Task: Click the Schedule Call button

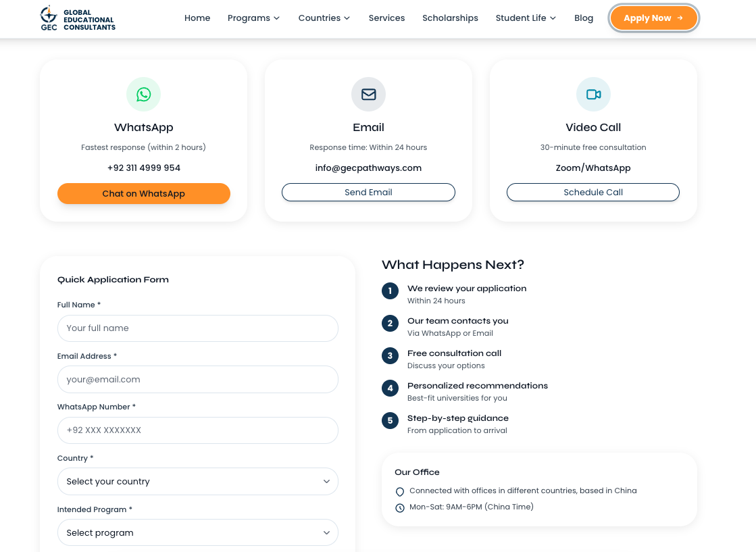Action: coord(593,193)
